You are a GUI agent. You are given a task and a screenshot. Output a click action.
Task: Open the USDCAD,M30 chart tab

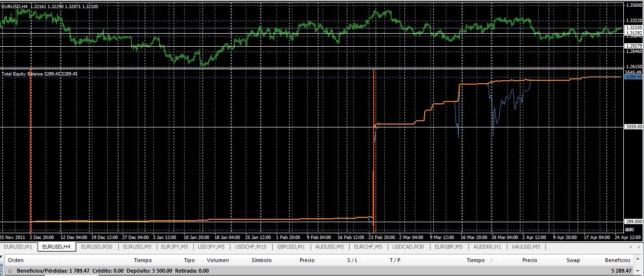408,247
